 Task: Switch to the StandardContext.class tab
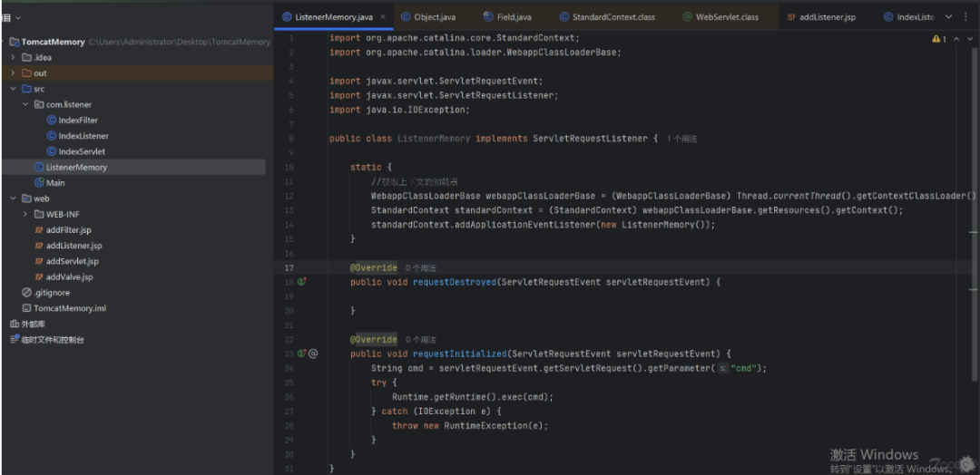[x=607, y=17]
